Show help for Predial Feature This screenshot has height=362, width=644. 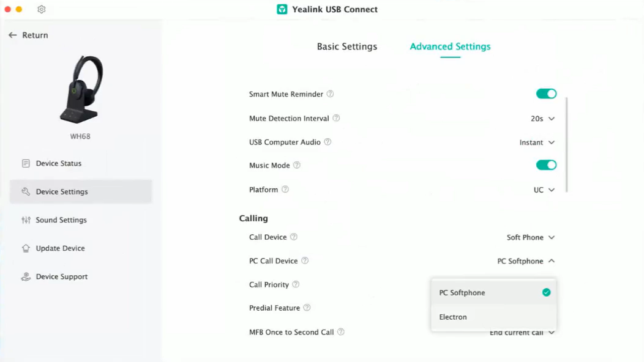[307, 308]
